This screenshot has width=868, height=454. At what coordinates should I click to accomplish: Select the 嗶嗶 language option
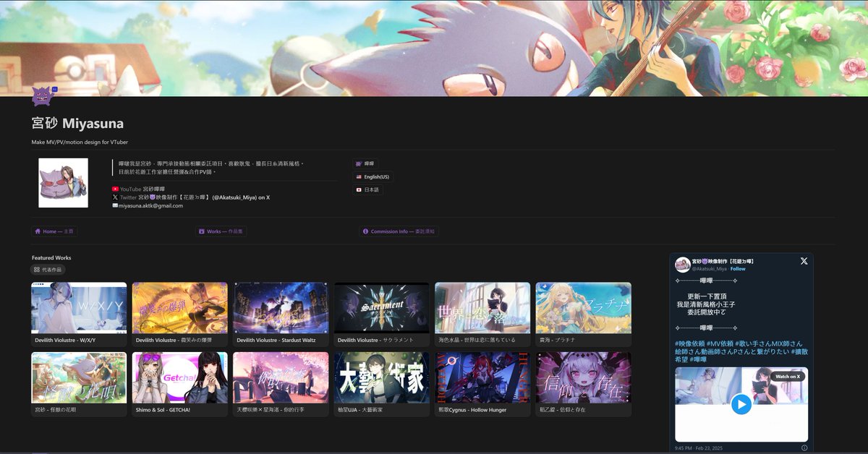[x=365, y=164]
